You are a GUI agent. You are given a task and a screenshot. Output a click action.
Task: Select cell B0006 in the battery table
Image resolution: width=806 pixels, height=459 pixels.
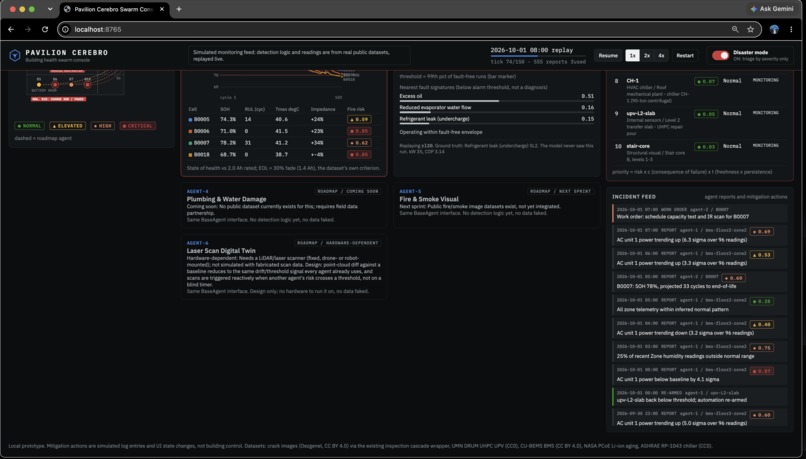284,131
